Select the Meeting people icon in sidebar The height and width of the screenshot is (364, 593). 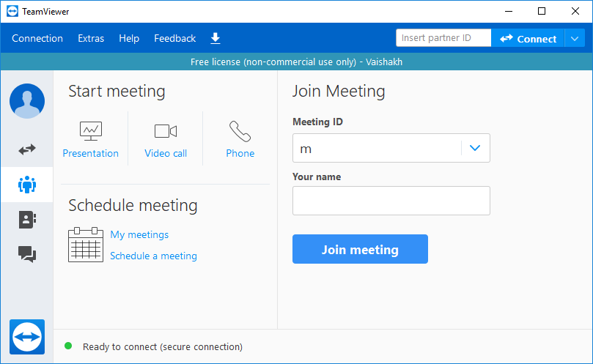tap(27, 185)
